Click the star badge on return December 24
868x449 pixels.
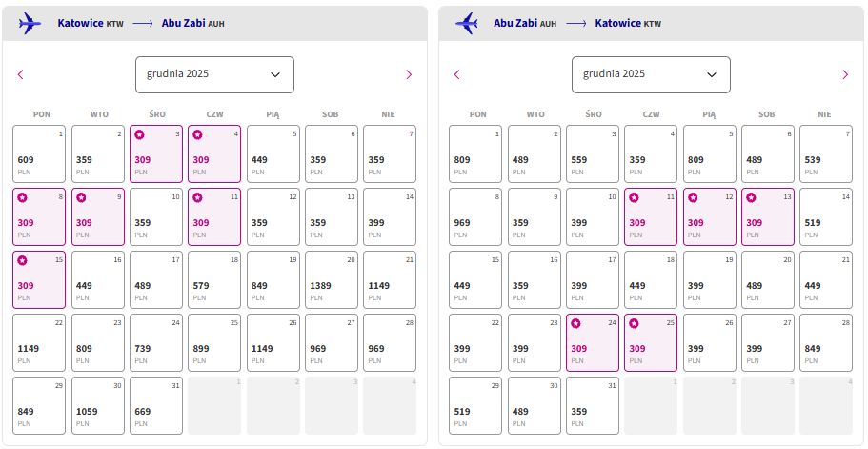click(575, 323)
